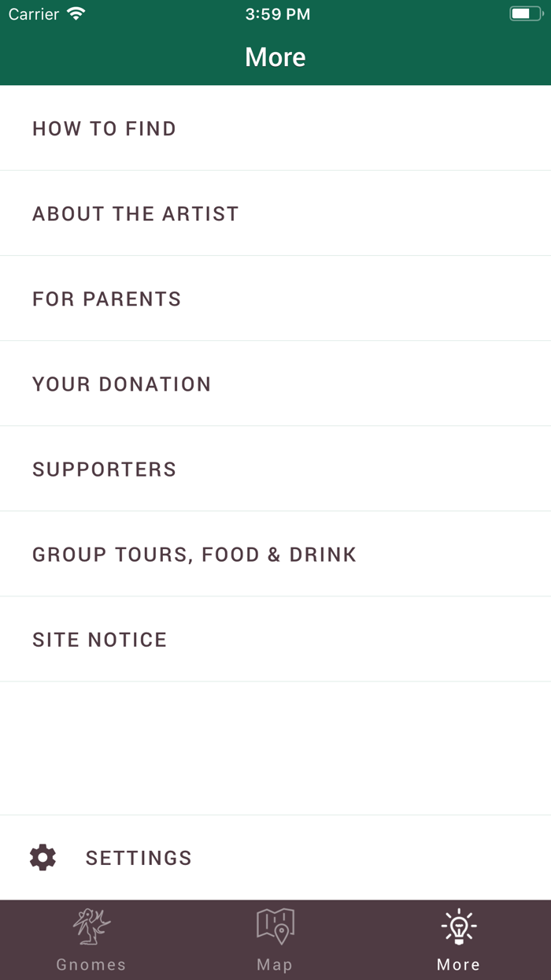Viewport: 551px width, 980px height.
Task: Tap the More title in header
Action: (x=275, y=57)
